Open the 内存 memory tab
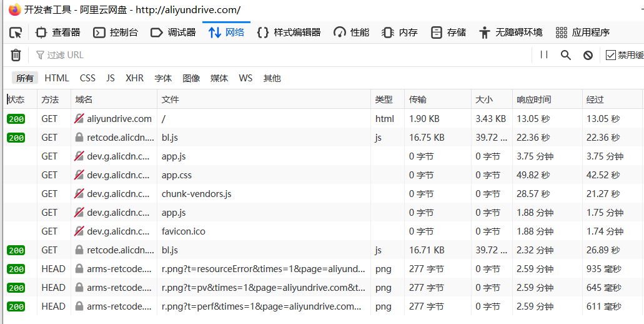Viewport: 644px width, 324px height. point(400,33)
